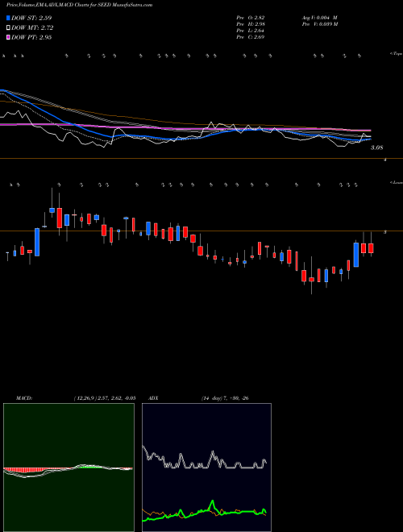Click the price axis label 4
This screenshot has height=532, width=403.
[385, 160]
